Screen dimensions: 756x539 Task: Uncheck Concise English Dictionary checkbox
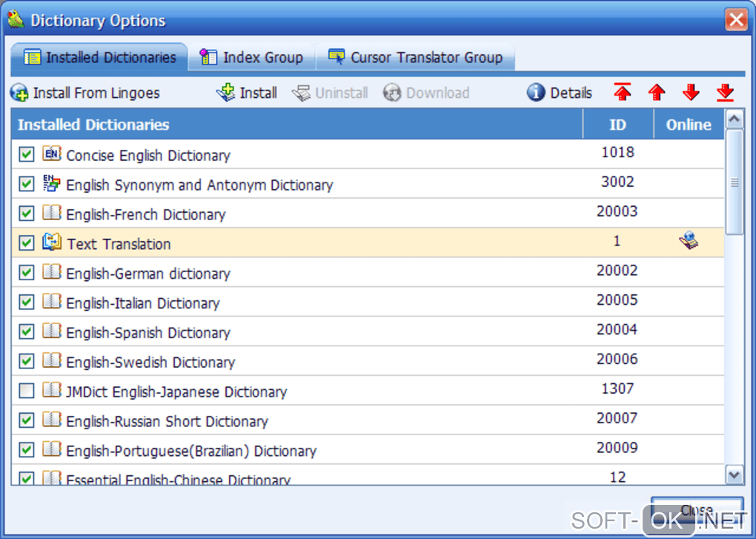(x=27, y=154)
